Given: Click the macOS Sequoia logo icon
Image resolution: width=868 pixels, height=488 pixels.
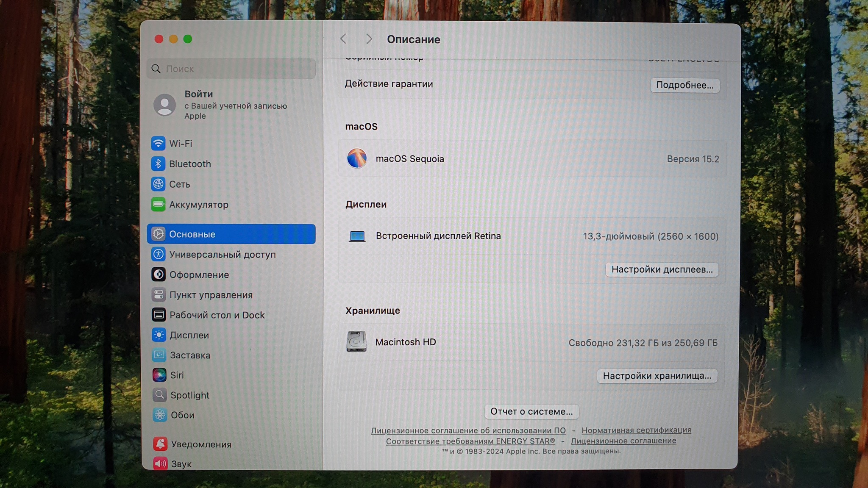Looking at the screenshot, I should click(x=357, y=158).
